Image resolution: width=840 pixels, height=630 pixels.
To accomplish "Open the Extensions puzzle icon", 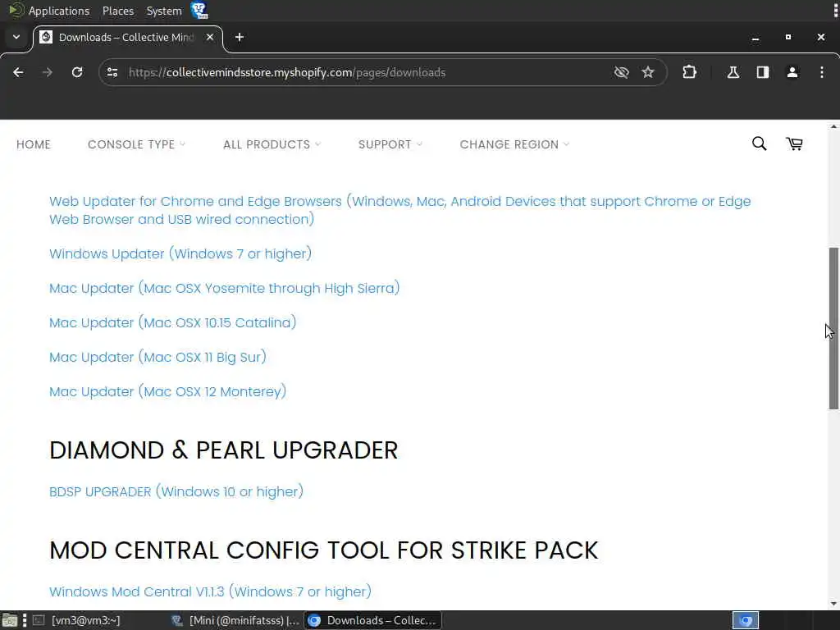I will (x=689, y=72).
